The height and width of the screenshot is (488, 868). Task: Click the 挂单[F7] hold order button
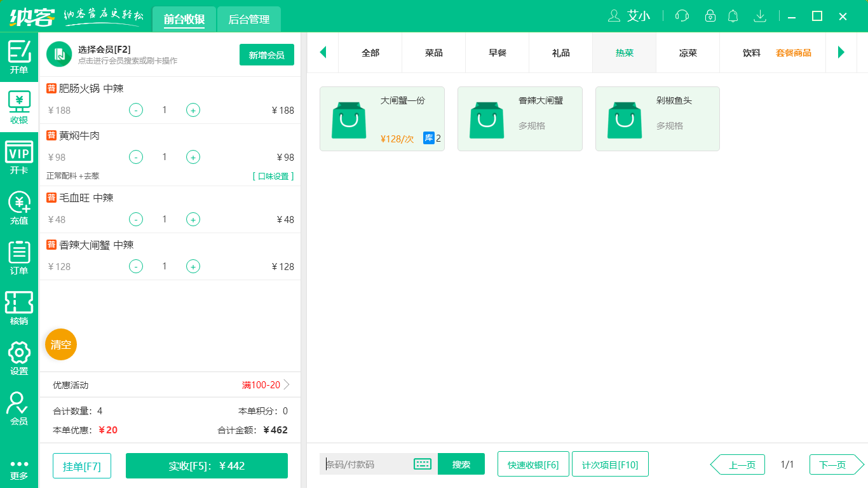pos(81,465)
